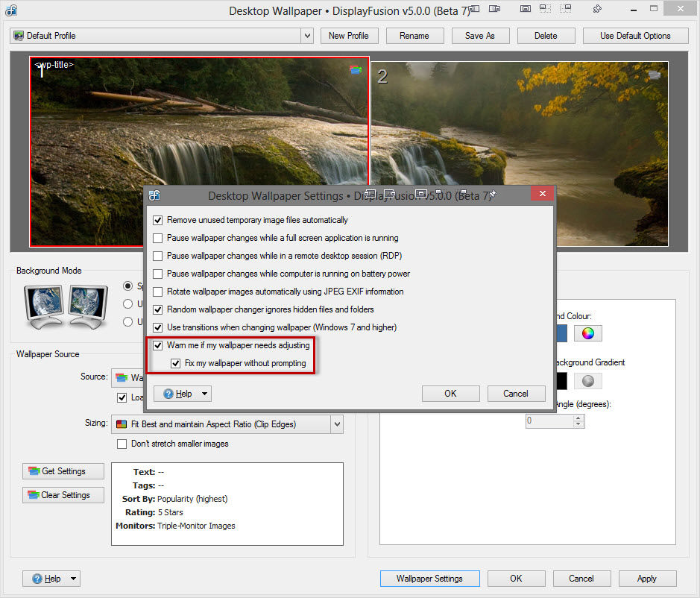Expand the dialog's Help dropdown arrow
Image resolution: width=700 pixels, height=598 pixels.
[205, 394]
